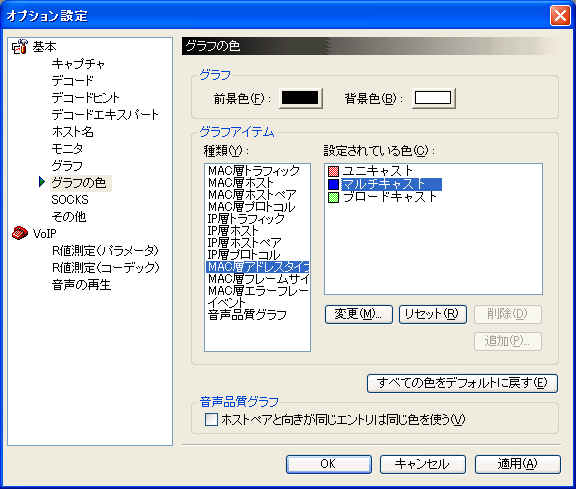Click the red ユニキャスト color square icon

pos(333,171)
